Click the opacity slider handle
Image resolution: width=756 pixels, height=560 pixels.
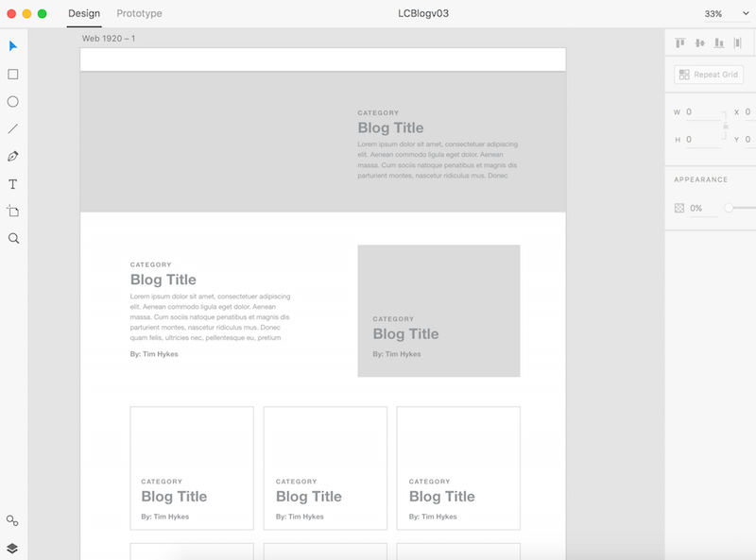point(729,208)
